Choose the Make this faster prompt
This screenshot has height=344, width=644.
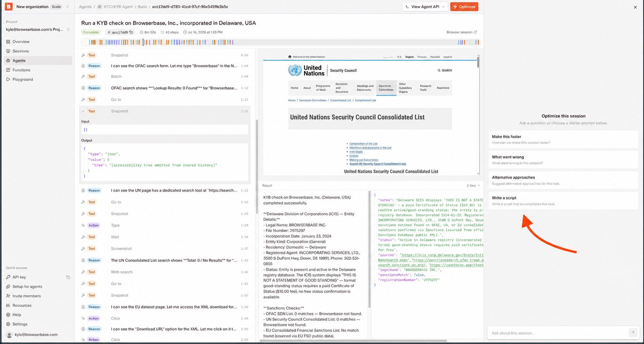[x=563, y=139]
